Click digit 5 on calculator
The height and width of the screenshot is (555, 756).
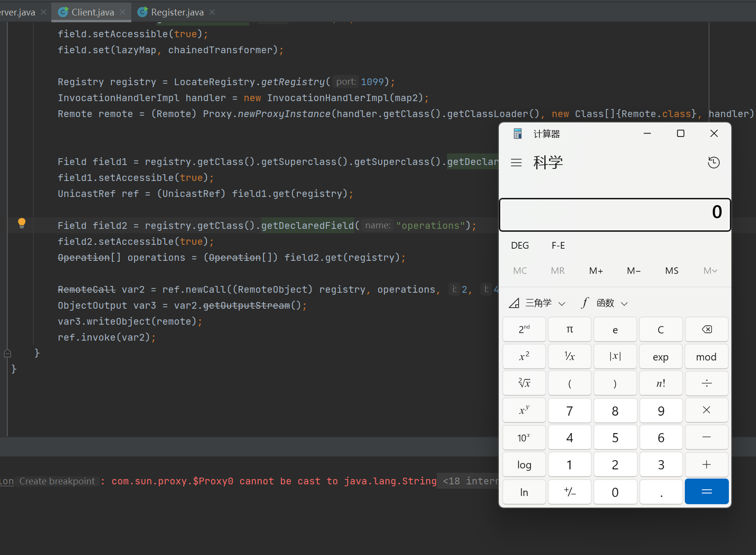(x=615, y=438)
